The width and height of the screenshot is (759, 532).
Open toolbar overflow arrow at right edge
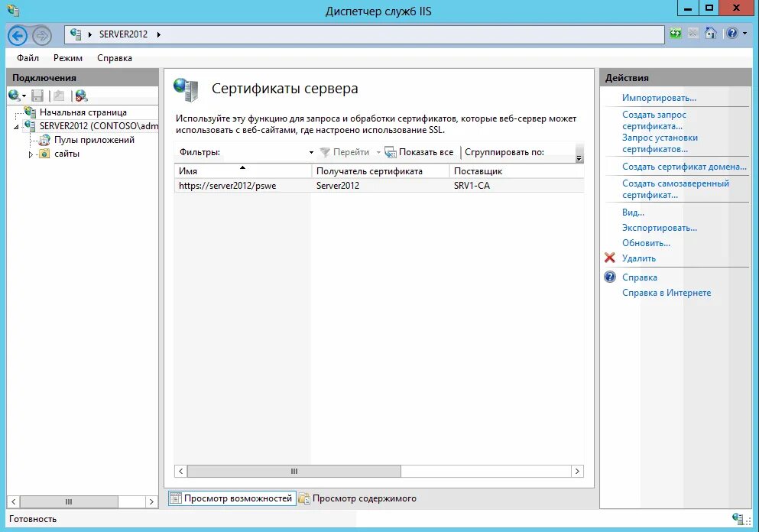coord(579,153)
